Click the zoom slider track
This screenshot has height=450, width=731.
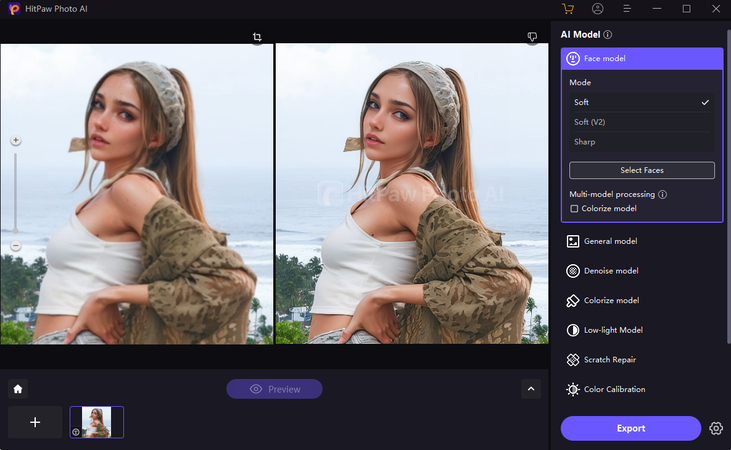pos(15,193)
